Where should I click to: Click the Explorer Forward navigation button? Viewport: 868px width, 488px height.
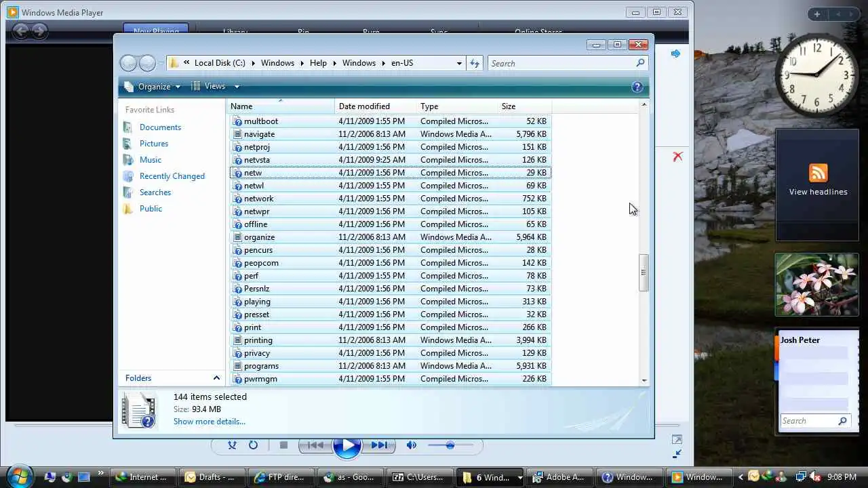(147, 63)
